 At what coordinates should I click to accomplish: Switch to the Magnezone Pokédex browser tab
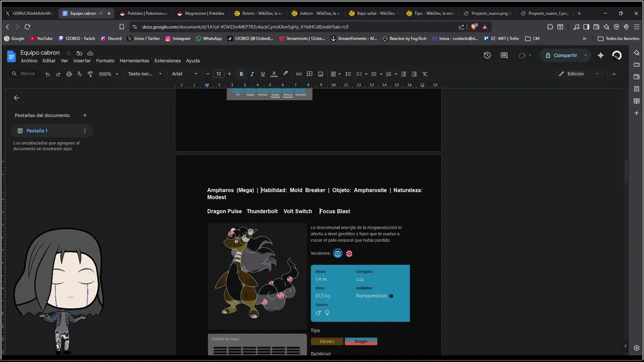pos(201,14)
